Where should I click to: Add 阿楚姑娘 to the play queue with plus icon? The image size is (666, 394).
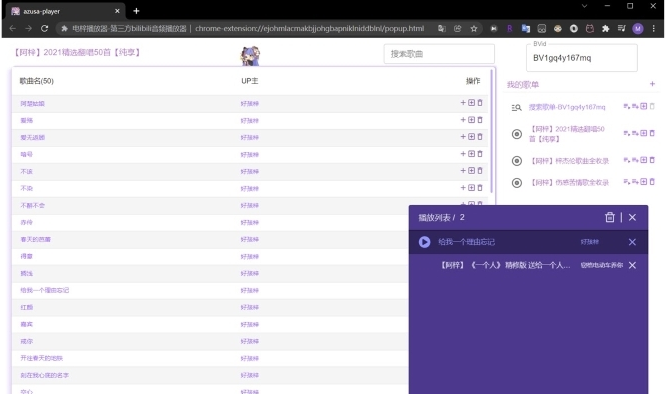click(463, 103)
